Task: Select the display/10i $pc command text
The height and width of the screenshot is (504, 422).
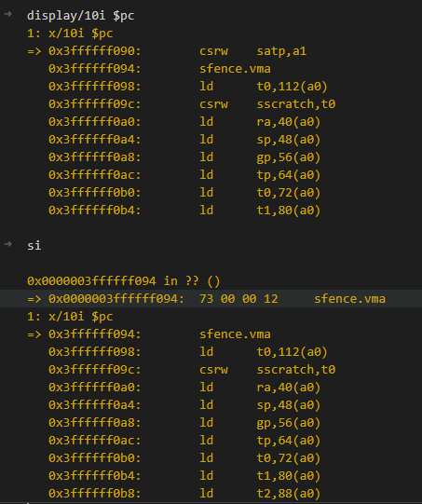Action: pos(81,16)
